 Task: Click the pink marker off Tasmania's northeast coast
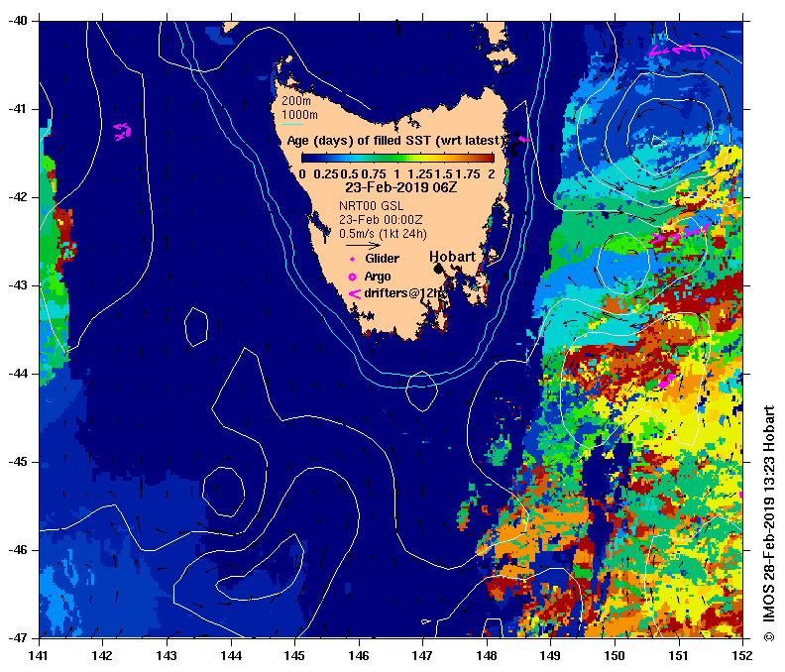click(523, 139)
